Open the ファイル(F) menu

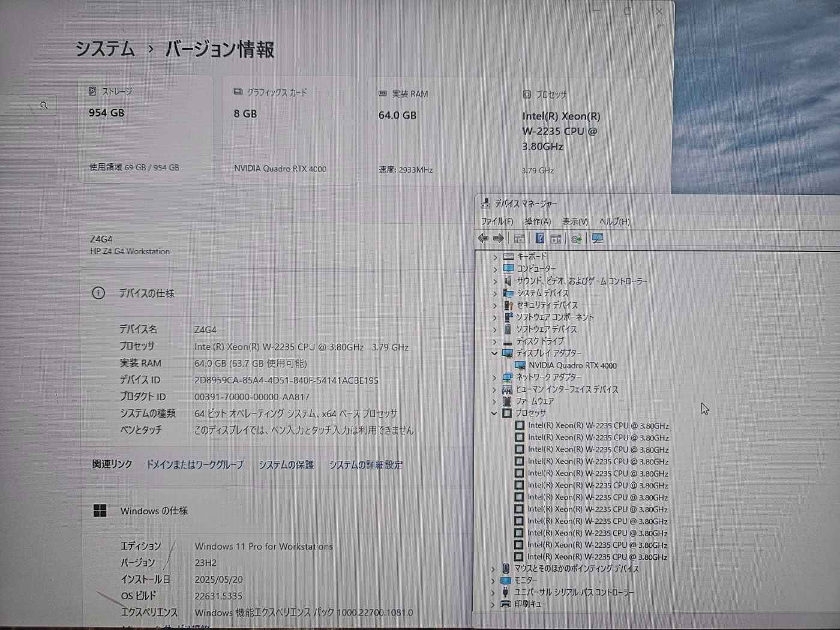click(x=497, y=221)
